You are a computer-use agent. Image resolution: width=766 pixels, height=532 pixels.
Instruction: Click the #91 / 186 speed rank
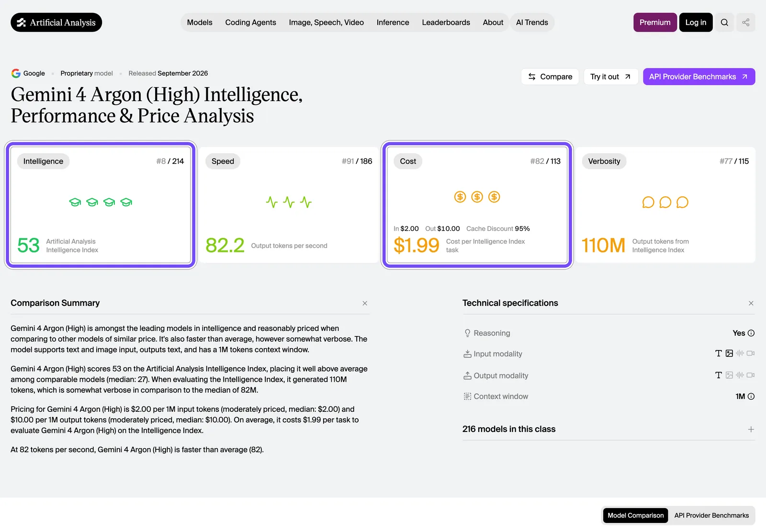pyautogui.click(x=357, y=161)
